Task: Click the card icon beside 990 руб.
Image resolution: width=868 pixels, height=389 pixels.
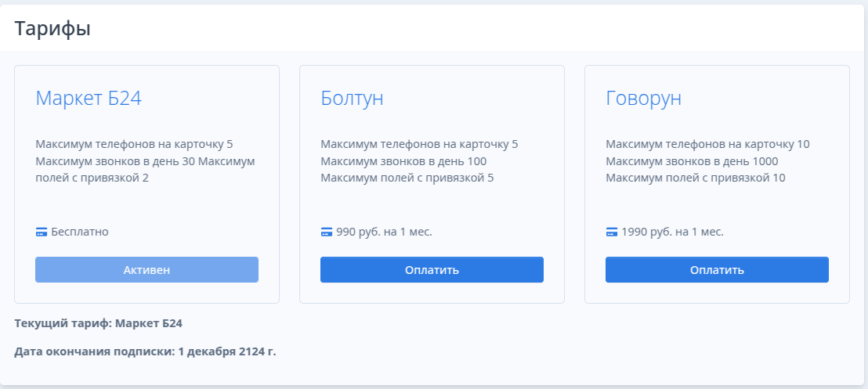Action: [326, 232]
